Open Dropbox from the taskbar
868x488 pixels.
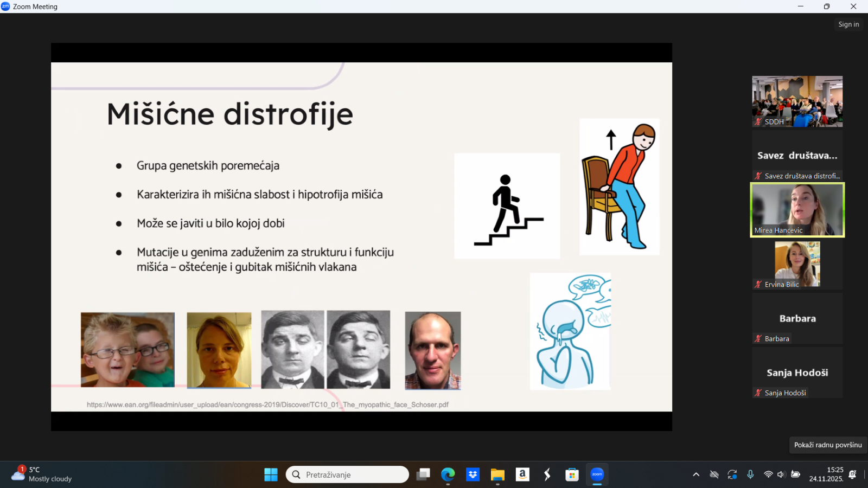(x=473, y=474)
